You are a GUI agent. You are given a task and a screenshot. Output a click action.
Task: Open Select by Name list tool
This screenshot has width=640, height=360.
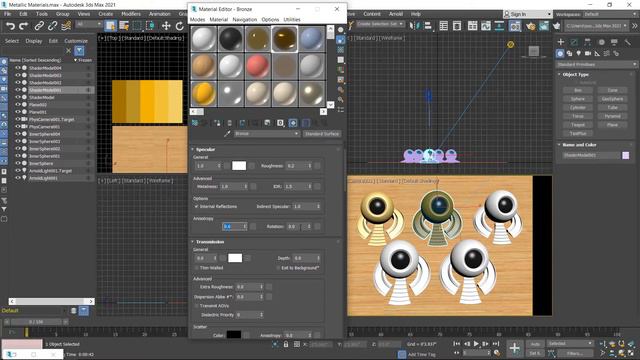coord(124,26)
